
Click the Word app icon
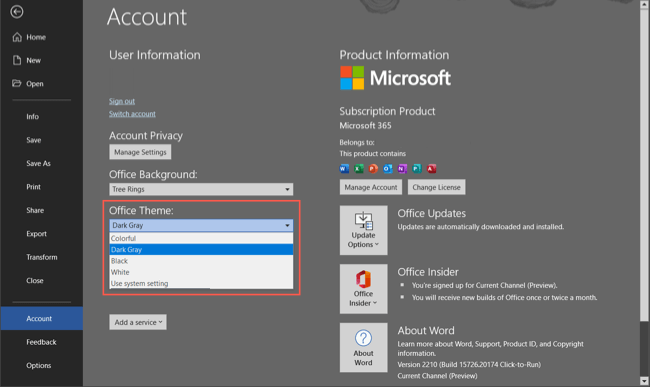344,169
